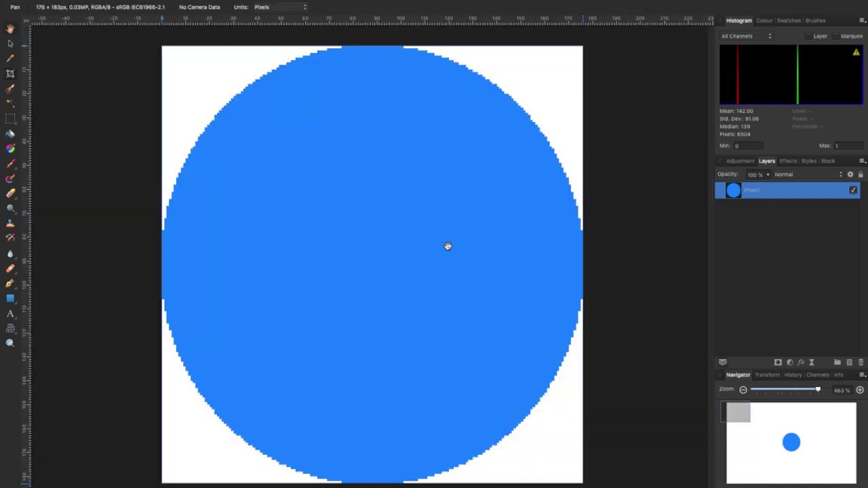Select the Flood Fill bucket tool
Viewport: 868px width, 488px height.
[x=10, y=134]
